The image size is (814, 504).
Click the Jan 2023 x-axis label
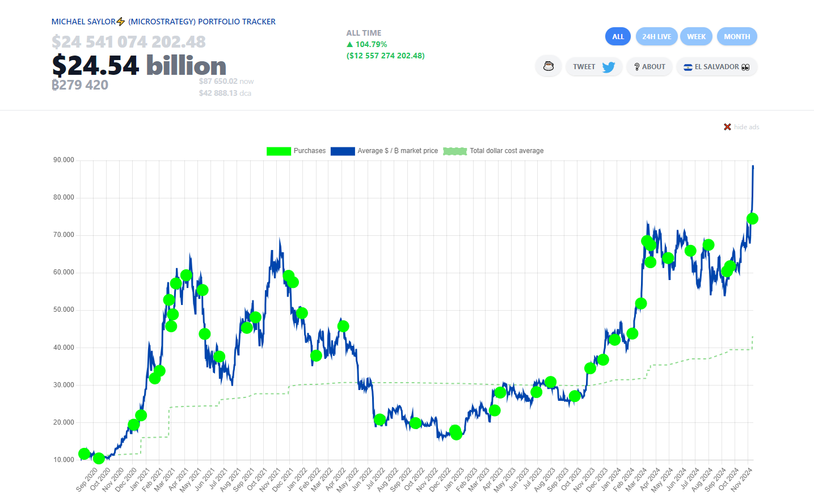tap(453, 480)
